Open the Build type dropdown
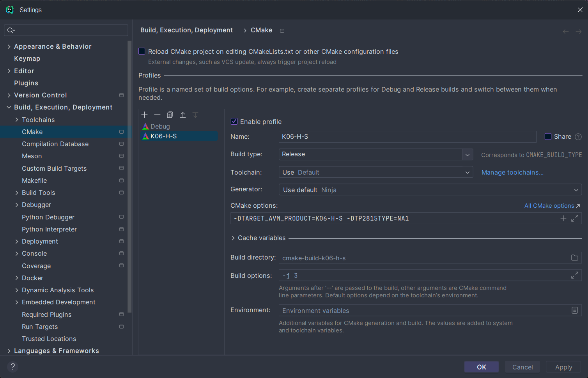Image resolution: width=588 pixels, height=378 pixels. pyautogui.click(x=467, y=154)
